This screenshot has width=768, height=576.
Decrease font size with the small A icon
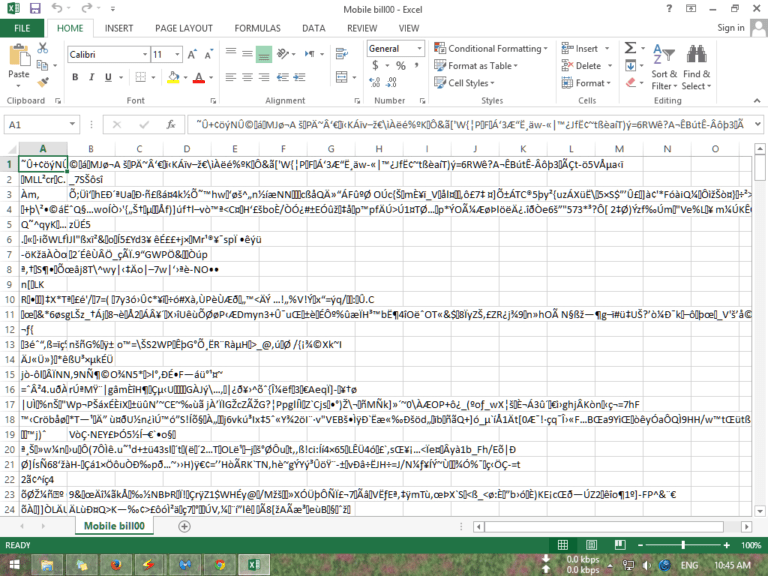tap(209, 54)
